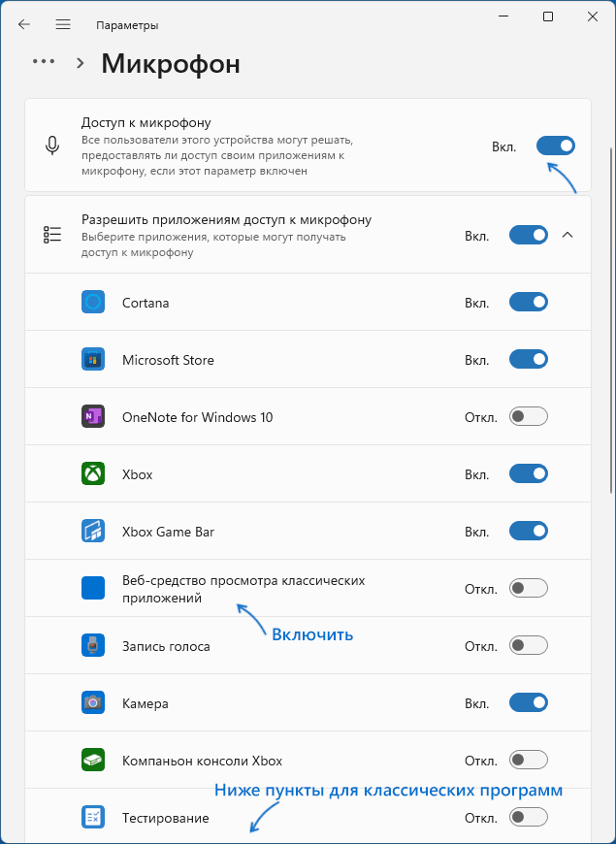The width and height of the screenshot is (616, 844).
Task: Click the green Xbox app icon
Action: pyautogui.click(x=93, y=474)
